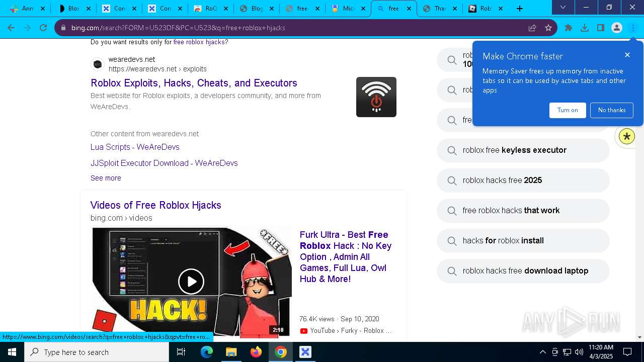Viewport: 644px width, 362px height.
Task: Open network icon in system tray
Action: 567,352
